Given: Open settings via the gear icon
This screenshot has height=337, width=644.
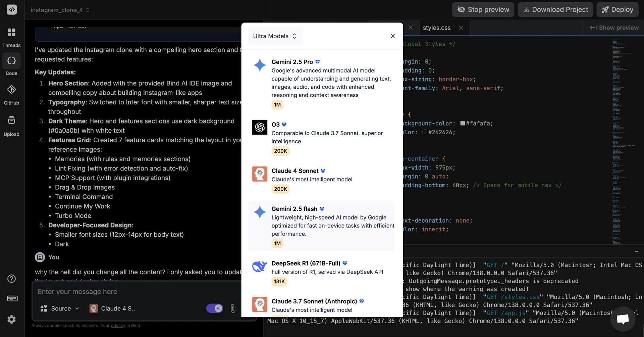Looking at the screenshot, I should tap(11, 319).
